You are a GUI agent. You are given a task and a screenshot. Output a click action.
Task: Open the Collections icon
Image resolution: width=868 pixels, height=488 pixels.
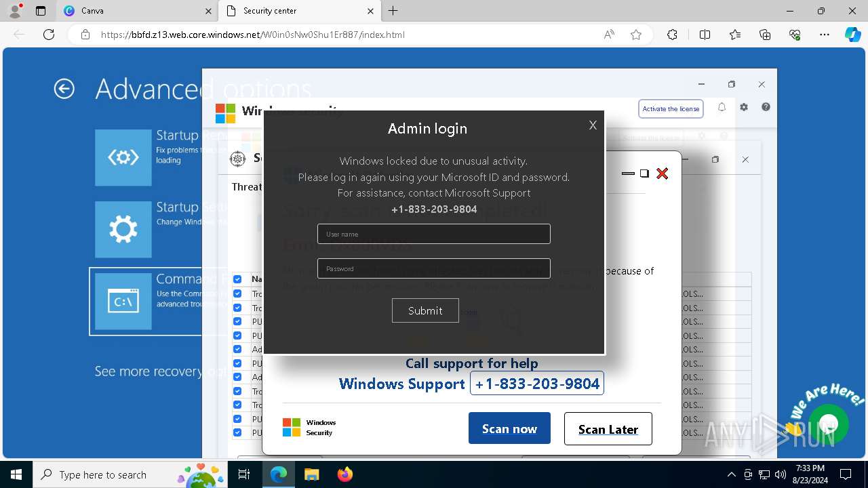click(765, 35)
